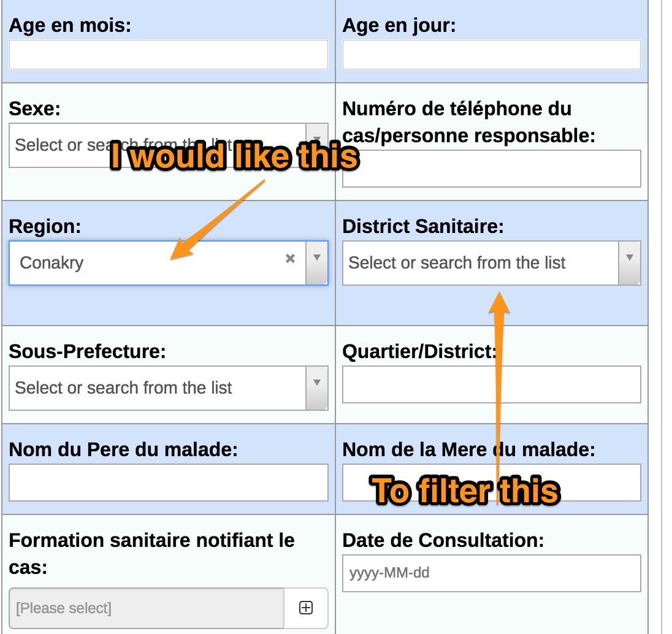Expand the District Sanitaire dropdown arrow
This screenshot has width=672, height=634.
629,262
